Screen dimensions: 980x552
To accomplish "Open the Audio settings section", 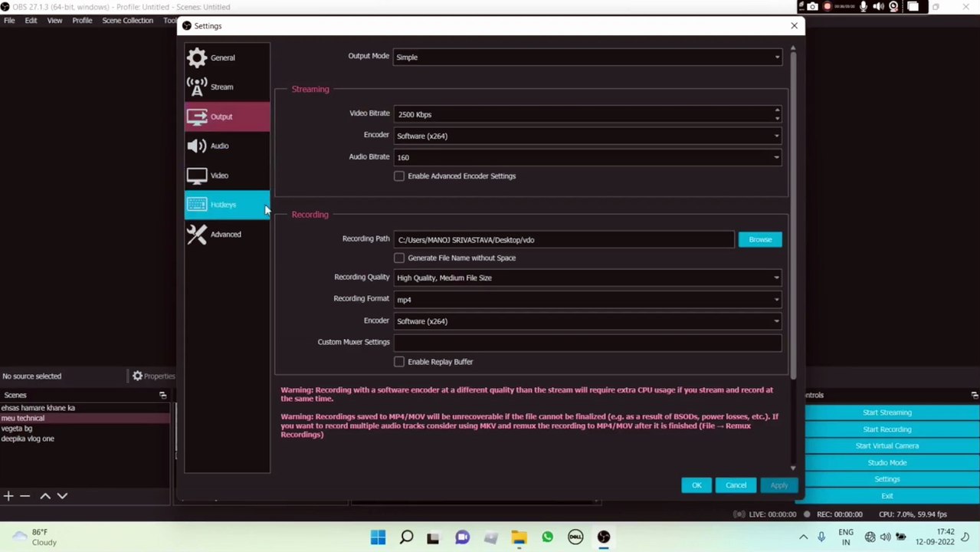I will [219, 146].
